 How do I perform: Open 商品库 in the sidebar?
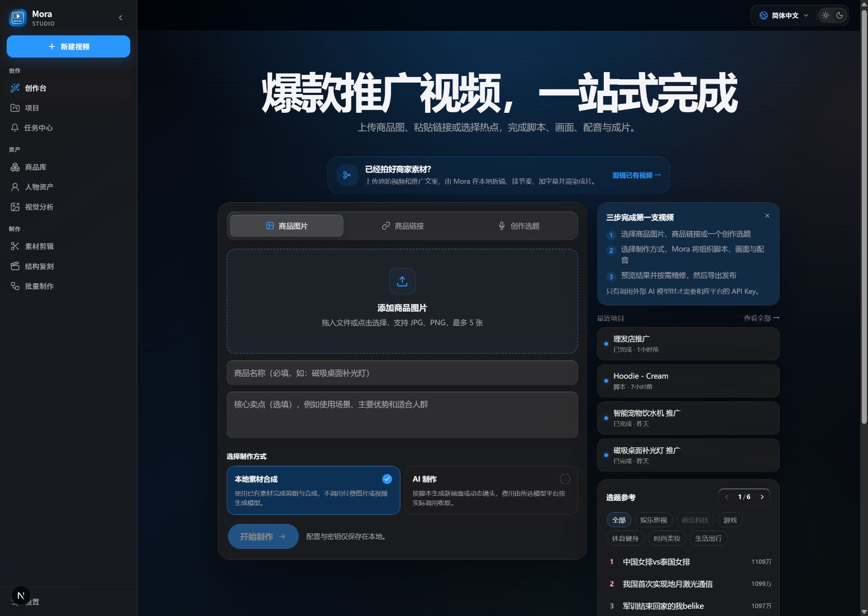pyautogui.click(x=68, y=168)
